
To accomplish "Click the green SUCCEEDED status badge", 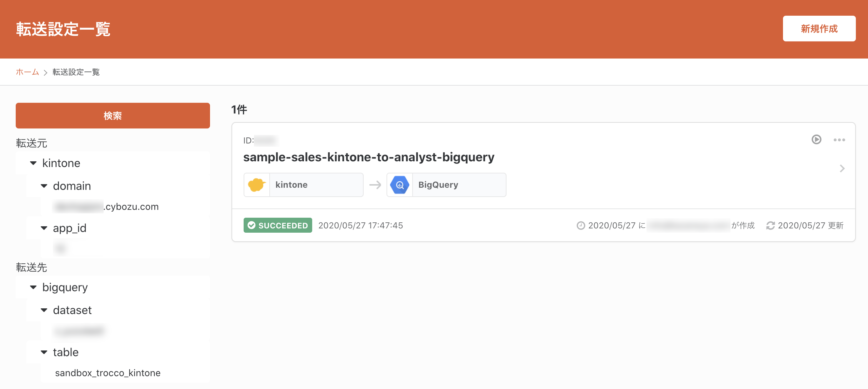I will (x=278, y=225).
